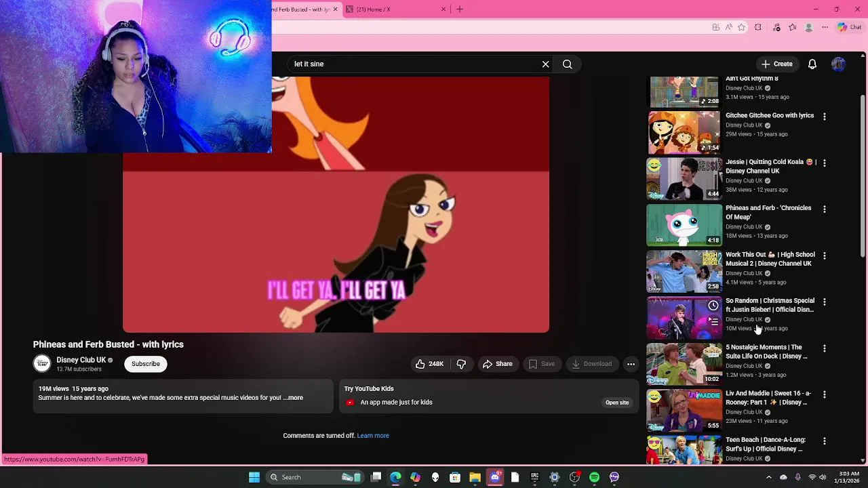Open the Windows Start menu
This screenshot has height=488, width=868.
(x=254, y=477)
